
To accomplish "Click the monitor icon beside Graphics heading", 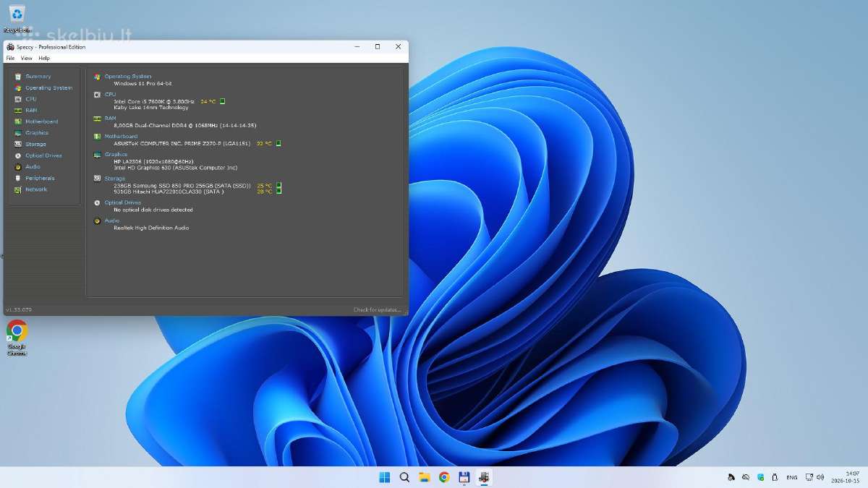I will [x=98, y=155].
